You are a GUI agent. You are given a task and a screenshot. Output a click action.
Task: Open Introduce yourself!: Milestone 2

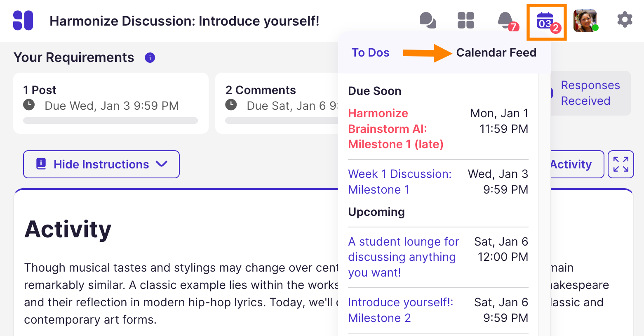coord(400,310)
